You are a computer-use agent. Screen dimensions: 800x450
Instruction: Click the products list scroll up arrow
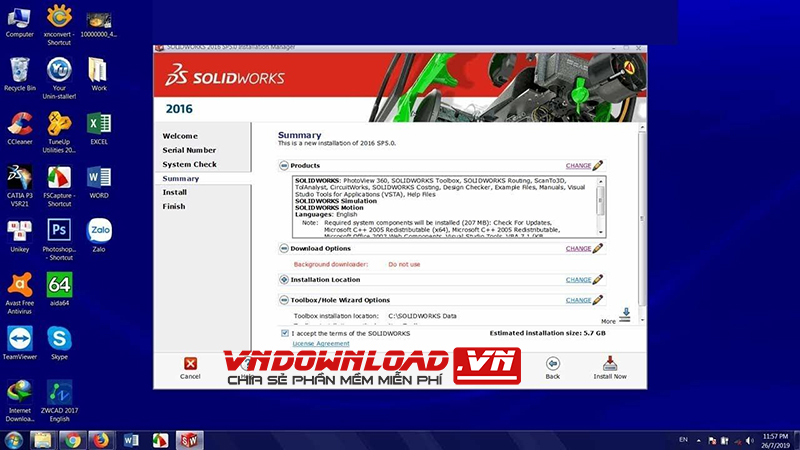pyautogui.click(x=601, y=182)
